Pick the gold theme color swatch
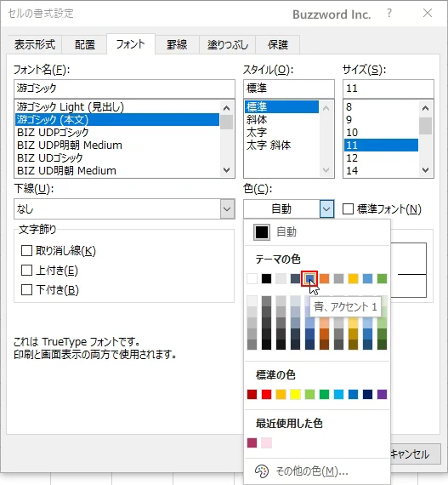The height and width of the screenshot is (485, 448). [353, 279]
